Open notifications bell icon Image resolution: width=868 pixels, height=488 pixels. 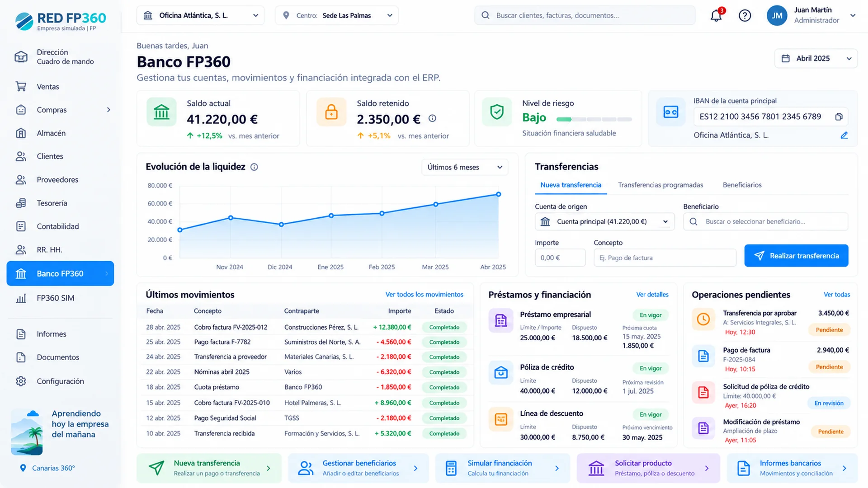716,15
